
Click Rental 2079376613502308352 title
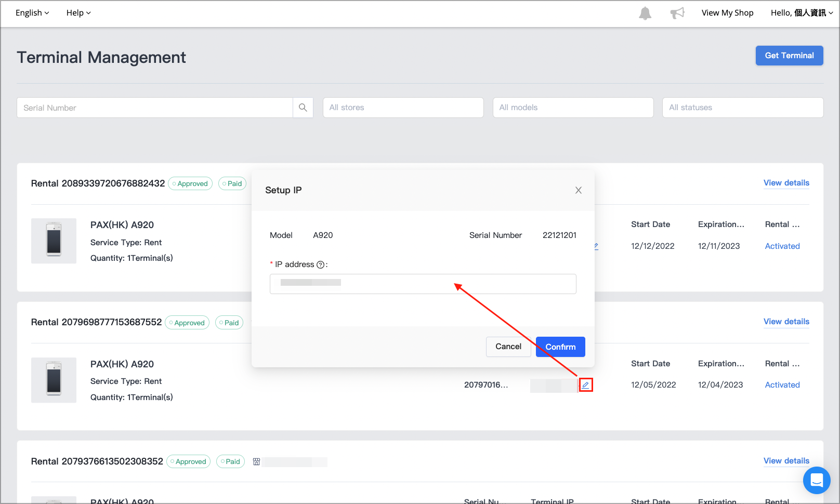click(97, 461)
